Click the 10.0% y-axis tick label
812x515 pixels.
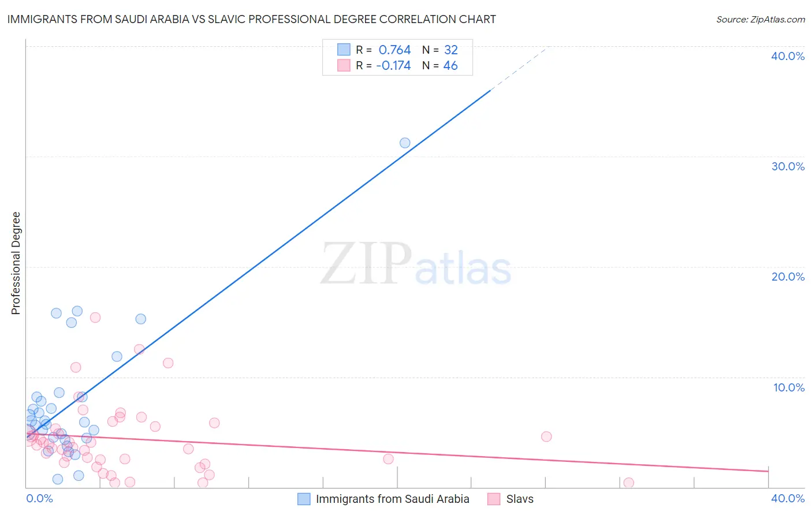coord(789,387)
